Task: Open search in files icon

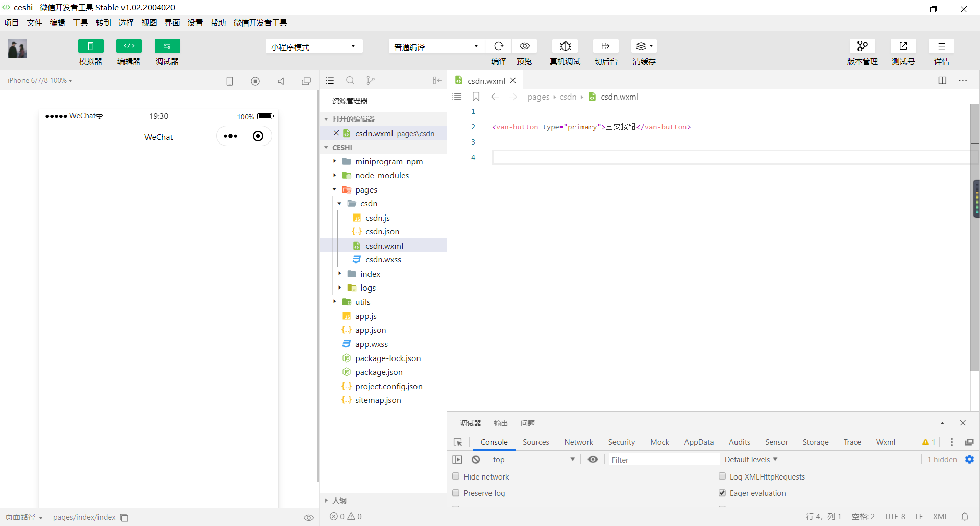Action: click(x=350, y=80)
